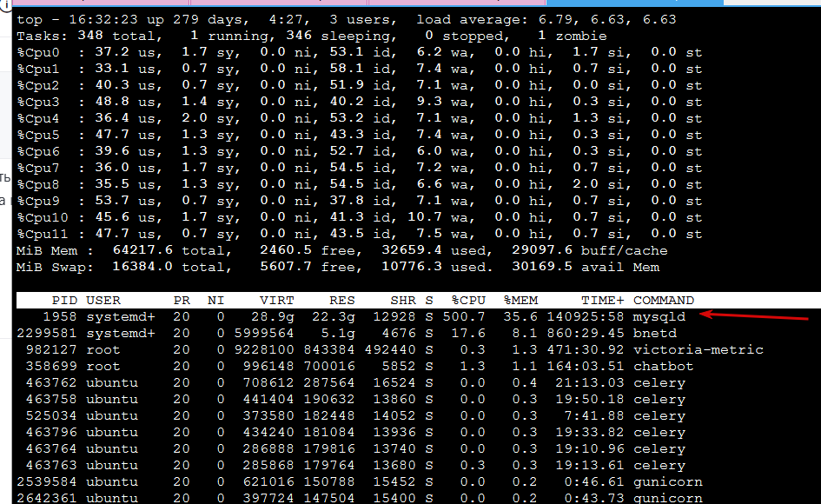The image size is (821, 504).
Task: Click PID 1958 in the process list
Action: pyautogui.click(x=60, y=317)
